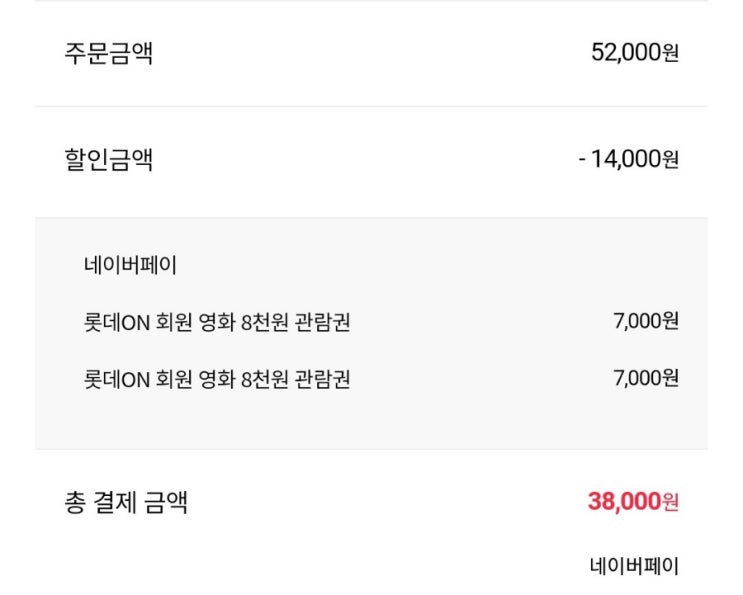Click divider line between 주문금액 and 할인금액

[372, 107]
